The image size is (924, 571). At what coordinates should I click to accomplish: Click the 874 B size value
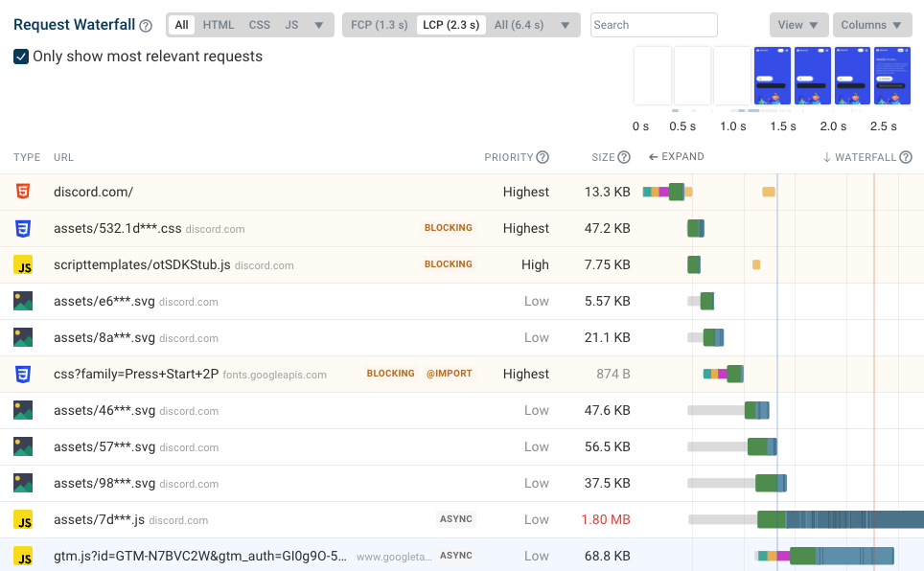click(613, 374)
